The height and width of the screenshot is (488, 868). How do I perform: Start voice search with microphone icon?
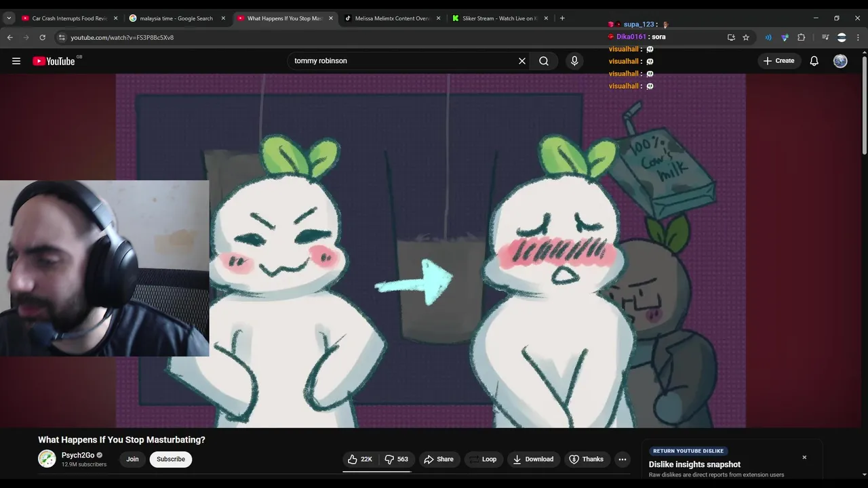574,61
